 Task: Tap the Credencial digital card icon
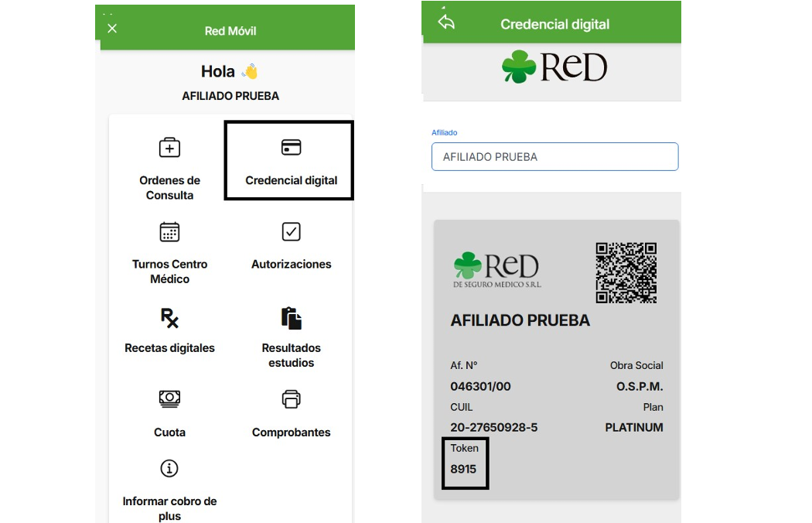point(291,147)
